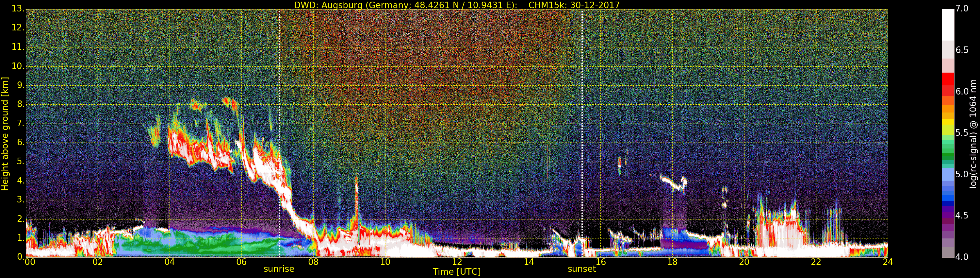Click height axis tick label '4.'
This screenshot has height=278, width=980.
[x=21, y=181]
